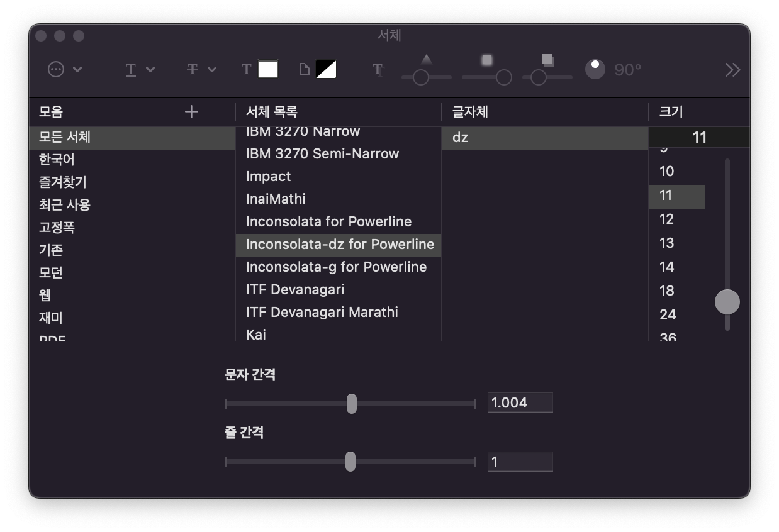Choose Inconsolata-dz for Powerline font
The height and width of the screenshot is (532, 779).
coord(339,244)
